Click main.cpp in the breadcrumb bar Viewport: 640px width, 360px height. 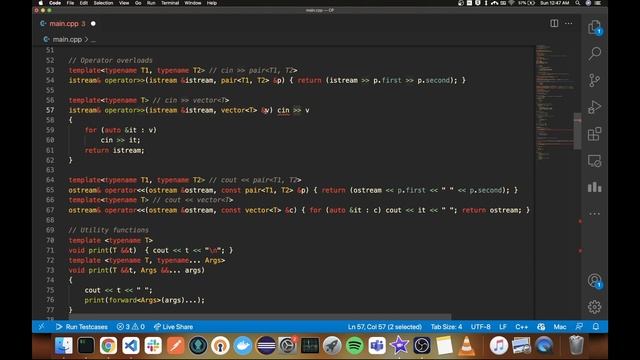[67, 40]
